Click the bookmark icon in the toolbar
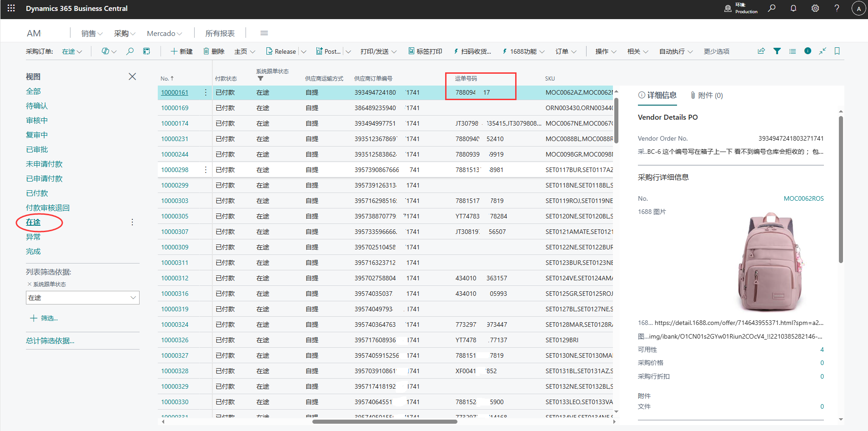The image size is (868, 431). pyautogui.click(x=837, y=51)
